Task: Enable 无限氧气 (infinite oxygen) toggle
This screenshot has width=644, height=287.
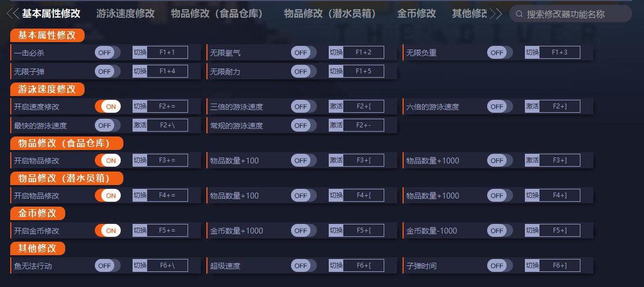Action: (304, 52)
